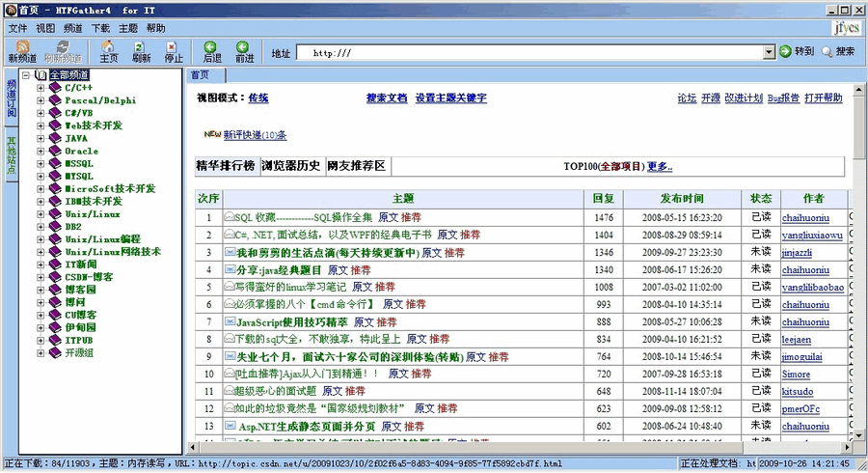
Task: Click the 搜索 magnifier icon
Action: [x=827, y=52]
